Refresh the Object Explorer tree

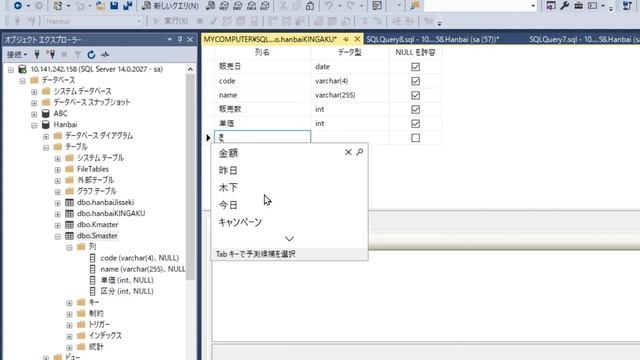click(91, 54)
